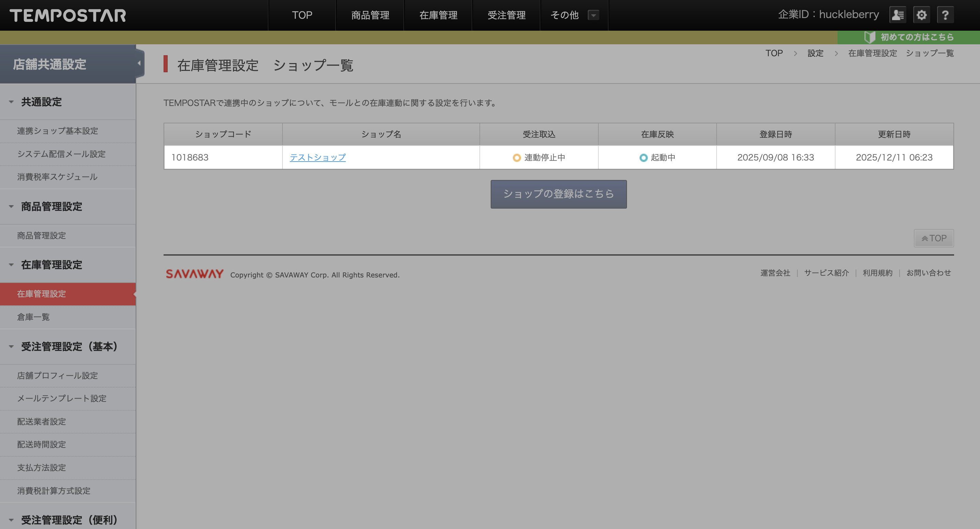Image resolution: width=980 pixels, height=529 pixels.
Task: Select 倉庫一覧 in the sidebar
Action: pos(33,317)
